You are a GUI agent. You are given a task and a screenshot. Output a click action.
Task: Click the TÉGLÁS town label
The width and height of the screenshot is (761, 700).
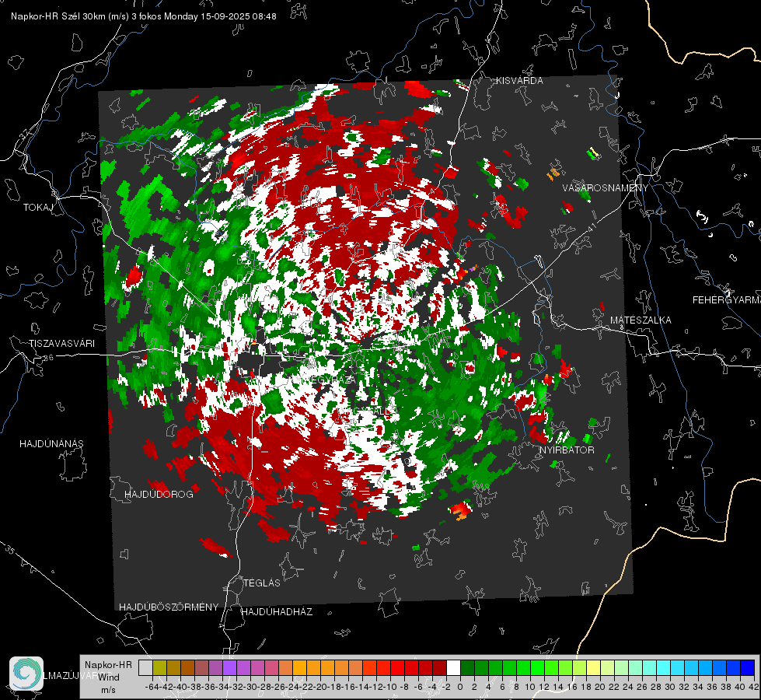coord(262,583)
